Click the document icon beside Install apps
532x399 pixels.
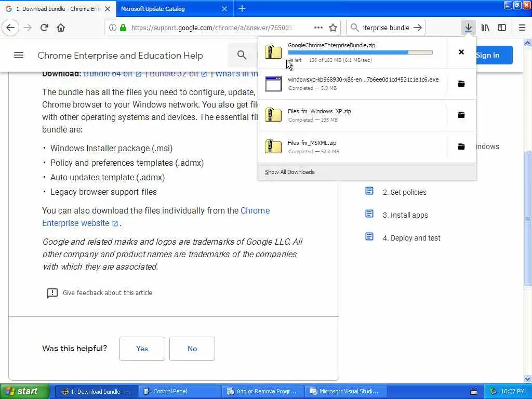pos(369,214)
